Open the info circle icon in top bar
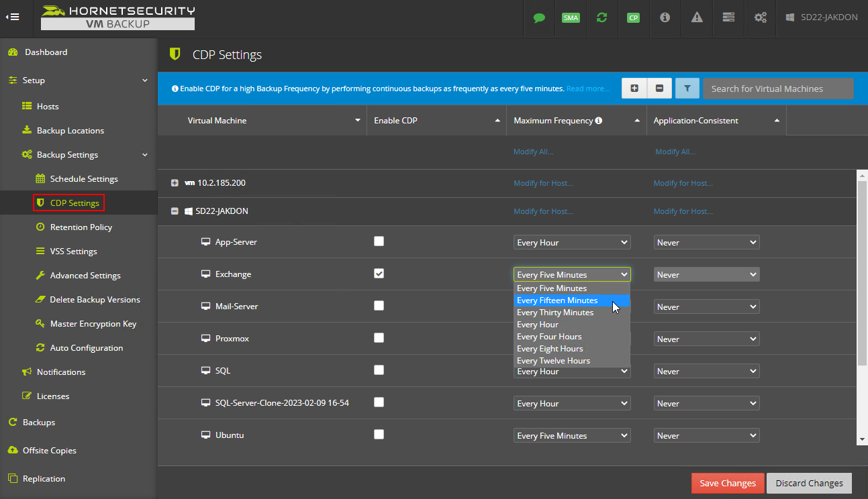868x499 pixels. click(665, 18)
